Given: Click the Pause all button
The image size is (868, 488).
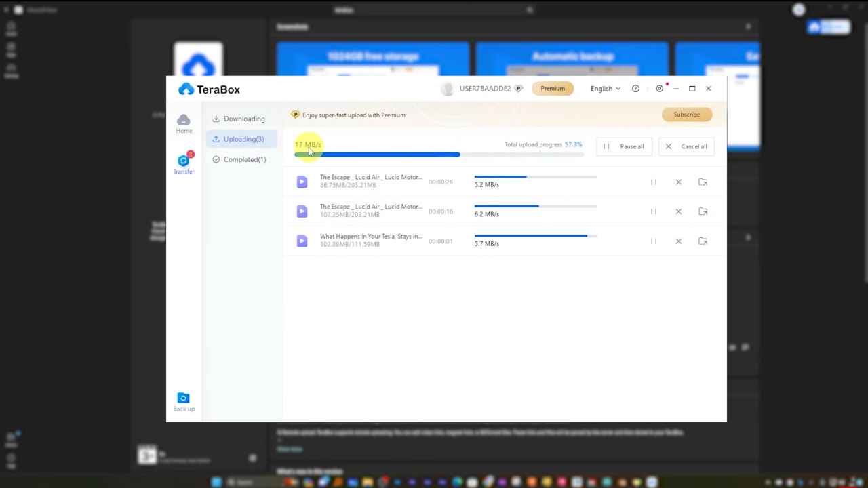Looking at the screenshot, I should [x=624, y=146].
